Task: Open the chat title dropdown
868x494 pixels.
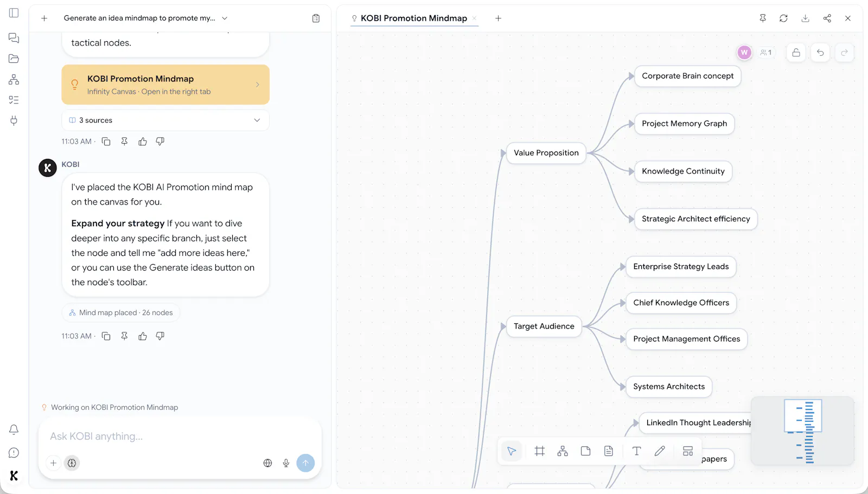Action: click(225, 18)
